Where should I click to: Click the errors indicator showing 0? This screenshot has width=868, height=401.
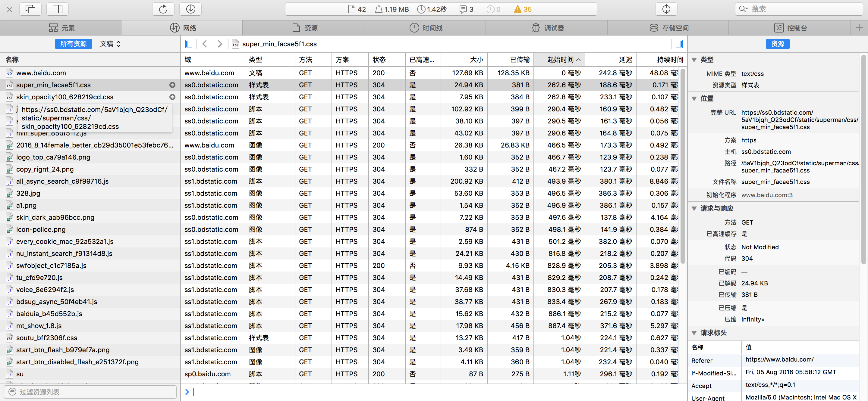[x=493, y=9]
